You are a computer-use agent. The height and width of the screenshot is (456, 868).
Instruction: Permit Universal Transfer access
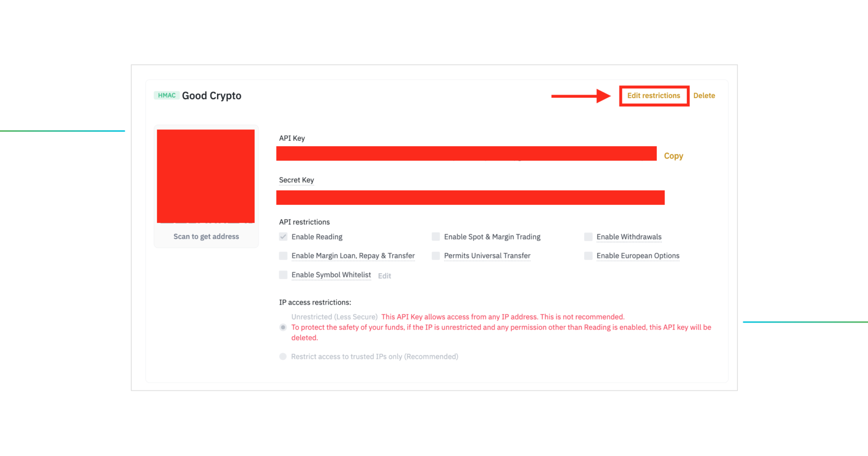435,256
